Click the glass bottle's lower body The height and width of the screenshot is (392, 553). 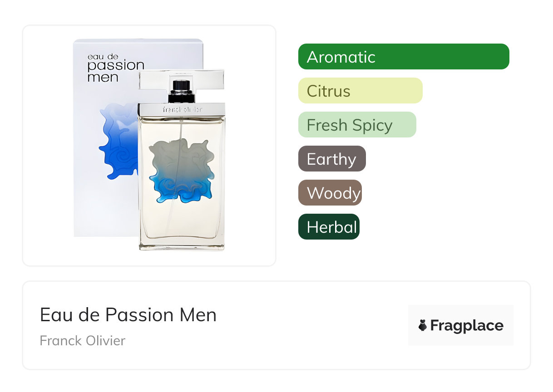[x=182, y=222]
